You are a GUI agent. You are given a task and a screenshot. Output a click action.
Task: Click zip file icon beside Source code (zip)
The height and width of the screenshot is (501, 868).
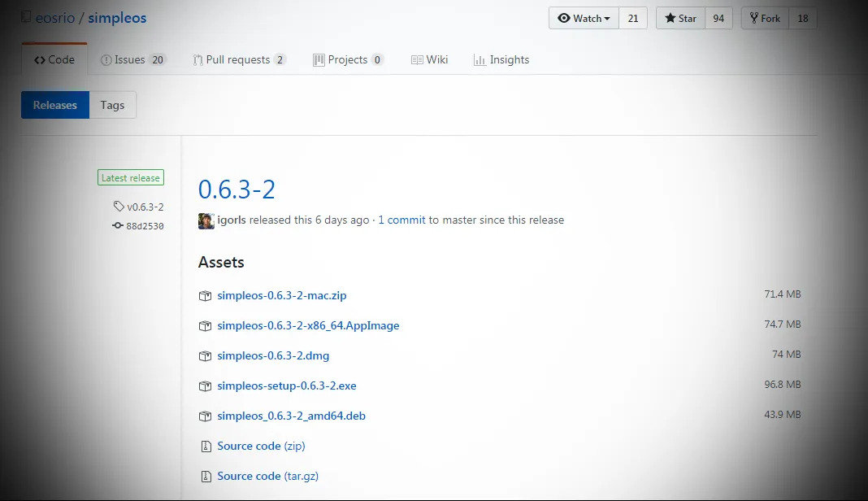coord(206,447)
